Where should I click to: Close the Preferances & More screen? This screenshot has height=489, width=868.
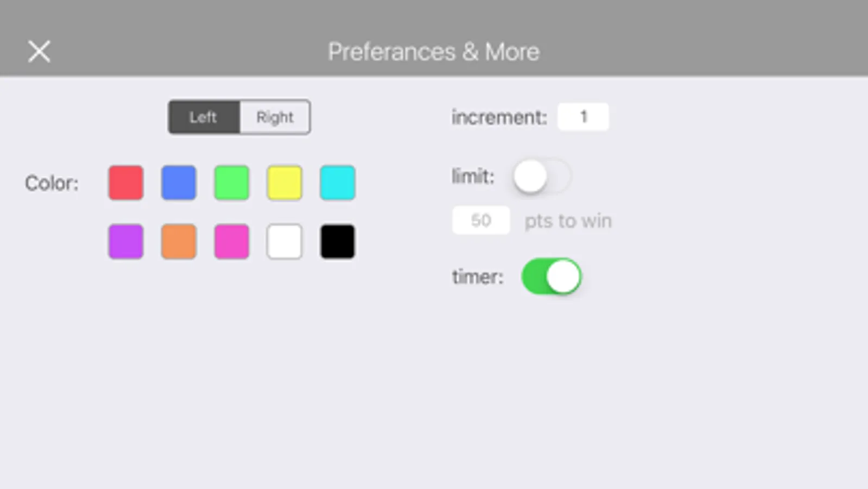tap(39, 52)
